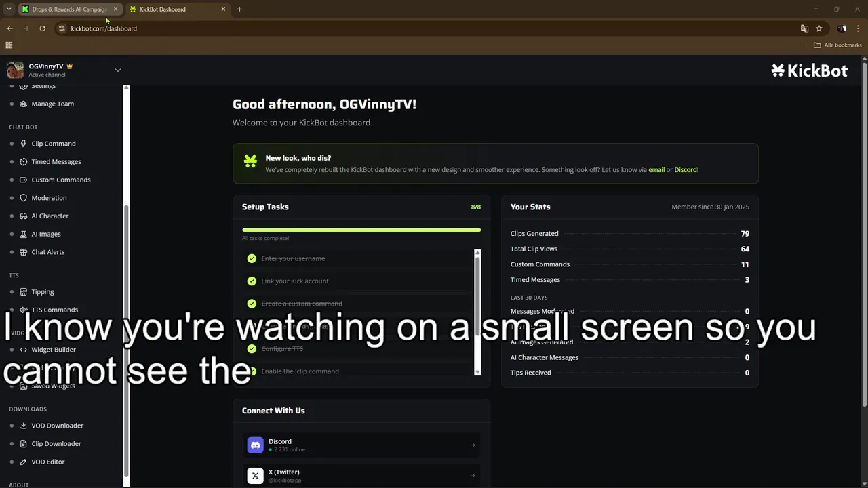Click the Clip Downloader icon
Viewport: 868px width, 488px height.
pos(24,444)
